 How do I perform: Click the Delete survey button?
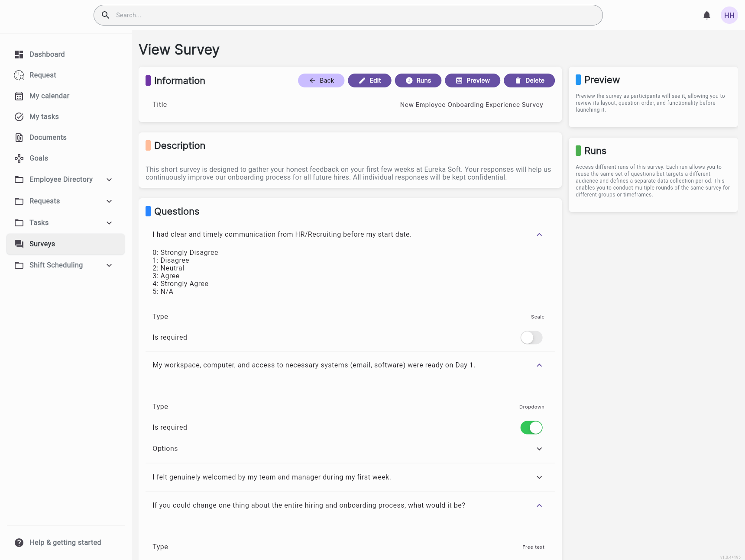click(529, 80)
